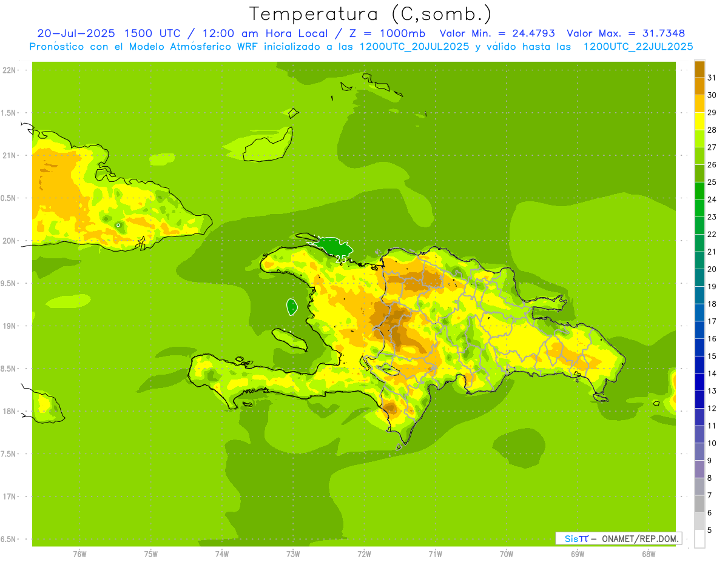Click the color bar segment between 19 and 20
Screen dimensions: 728x562
[699, 278]
